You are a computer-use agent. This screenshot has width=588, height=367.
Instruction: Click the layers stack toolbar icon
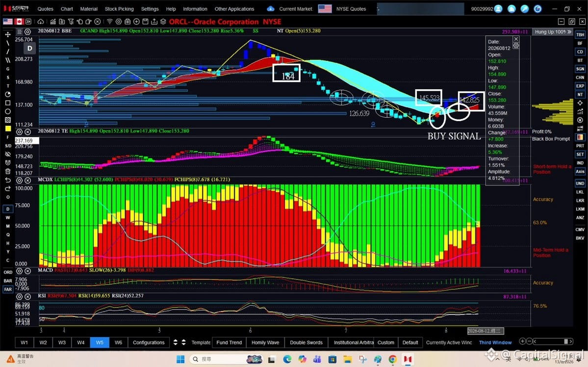163,22
